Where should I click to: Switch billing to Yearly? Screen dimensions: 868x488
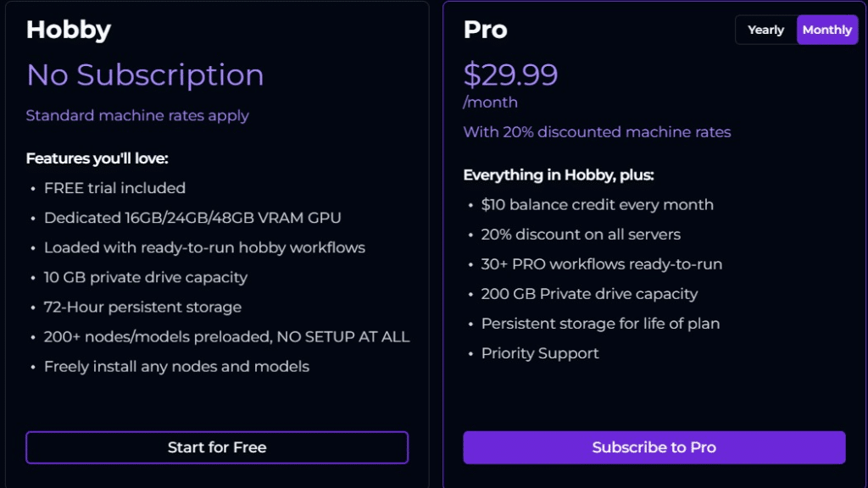(766, 30)
